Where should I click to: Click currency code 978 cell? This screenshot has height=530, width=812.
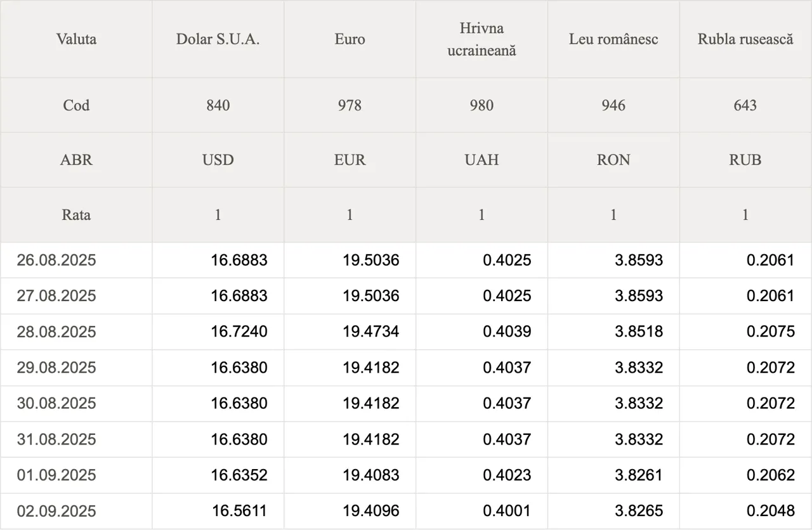point(350,105)
